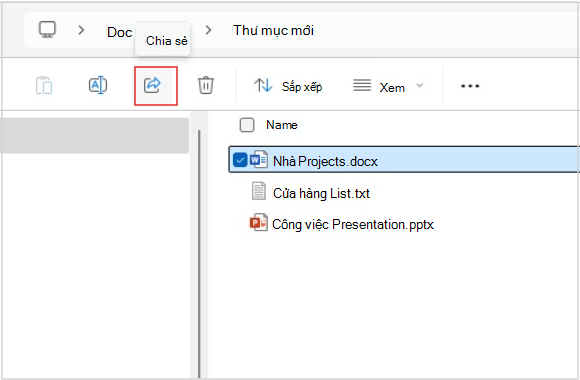Click the Name column header

pyautogui.click(x=281, y=125)
